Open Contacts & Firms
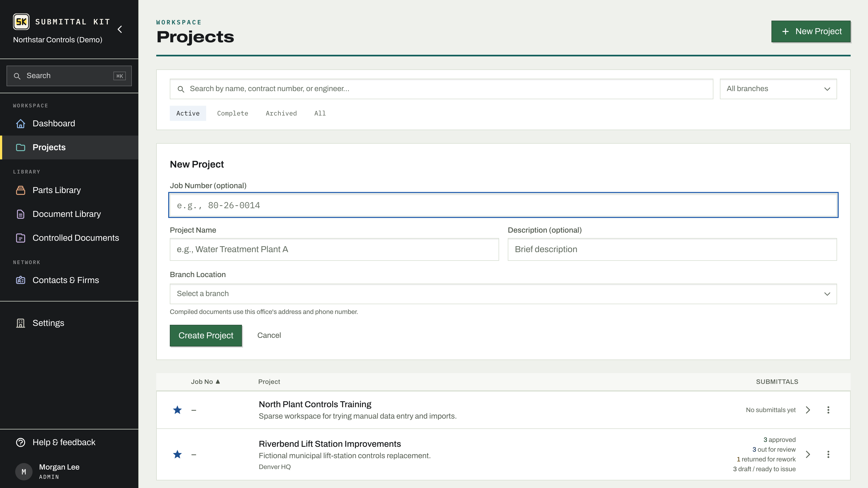This screenshot has width=868, height=488. coord(69,280)
